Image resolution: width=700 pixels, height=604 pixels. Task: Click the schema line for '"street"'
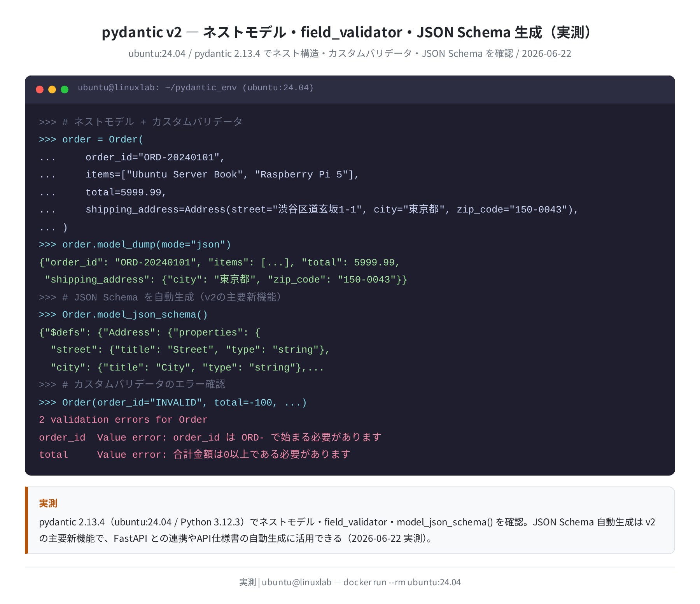click(190, 350)
